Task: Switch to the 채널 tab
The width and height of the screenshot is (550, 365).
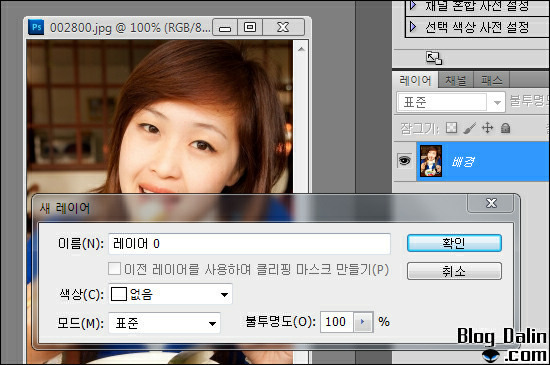Action: point(456,80)
